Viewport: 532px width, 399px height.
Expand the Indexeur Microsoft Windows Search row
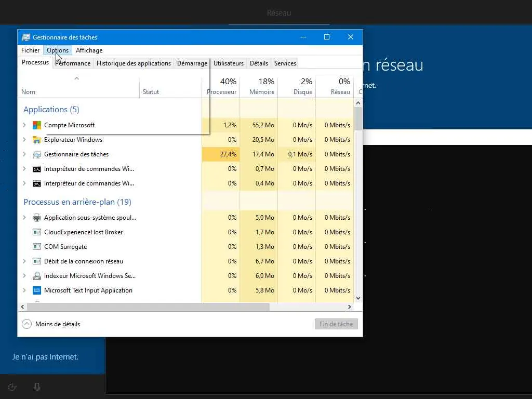click(x=24, y=276)
